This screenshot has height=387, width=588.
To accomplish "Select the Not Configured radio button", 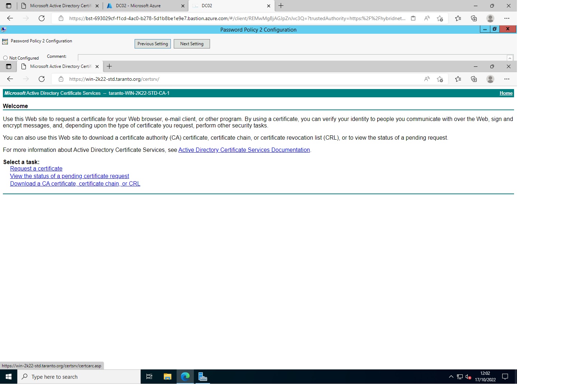I will click(x=5, y=58).
